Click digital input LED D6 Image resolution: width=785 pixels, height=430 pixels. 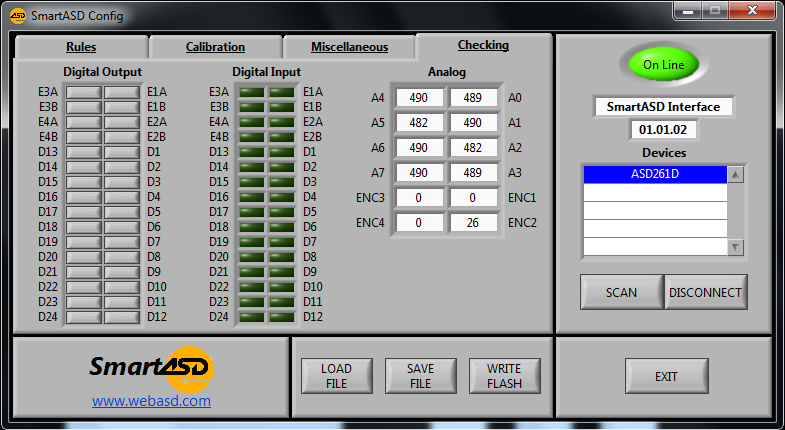[x=282, y=227]
